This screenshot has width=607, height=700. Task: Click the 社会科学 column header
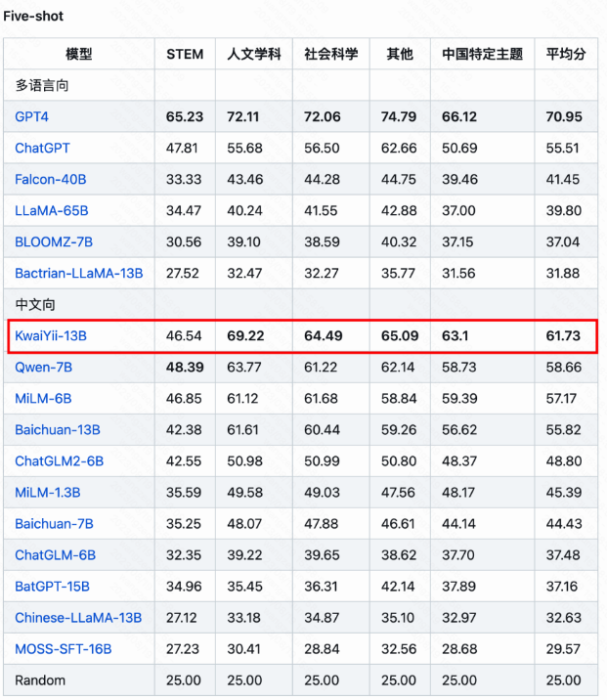pyautogui.click(x=331, y=54)
